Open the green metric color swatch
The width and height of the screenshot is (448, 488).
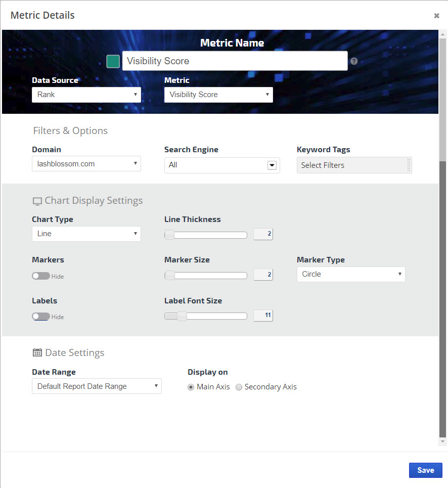click(113, 61)
